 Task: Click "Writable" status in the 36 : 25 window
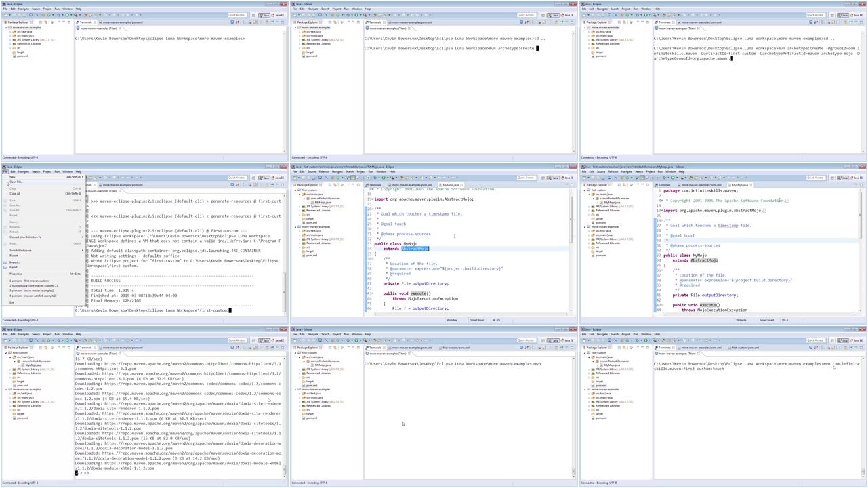(453, 320)
